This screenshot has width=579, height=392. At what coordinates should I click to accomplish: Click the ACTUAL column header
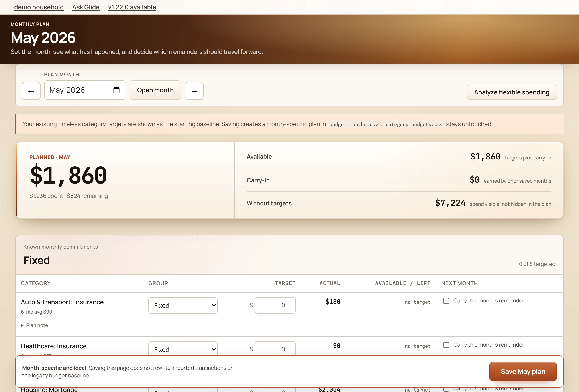click(x=330, y=283)
